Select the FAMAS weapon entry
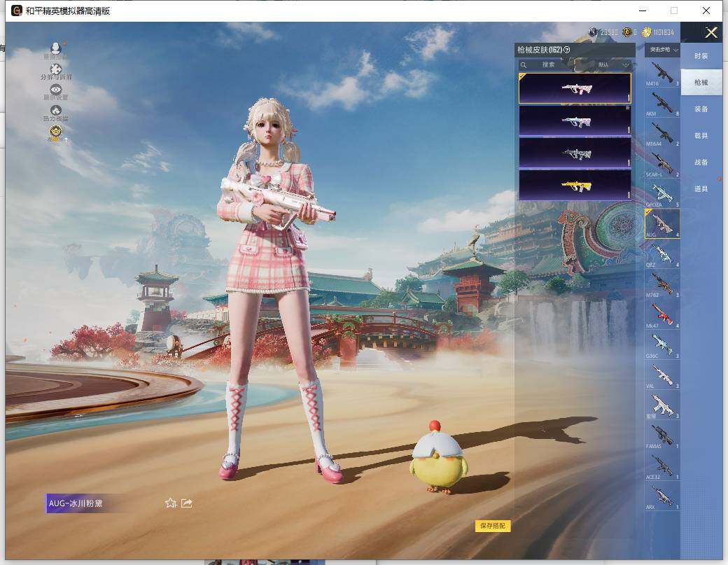Screen dimensions: 728x565 pyautogui.click(x=662, y=435)
